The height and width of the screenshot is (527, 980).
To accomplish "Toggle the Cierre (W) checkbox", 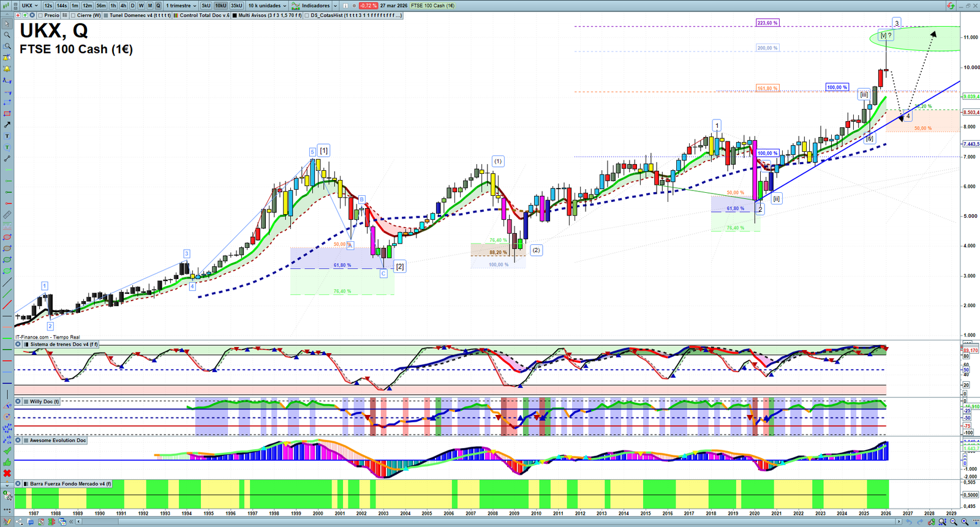I will [73, 15].
